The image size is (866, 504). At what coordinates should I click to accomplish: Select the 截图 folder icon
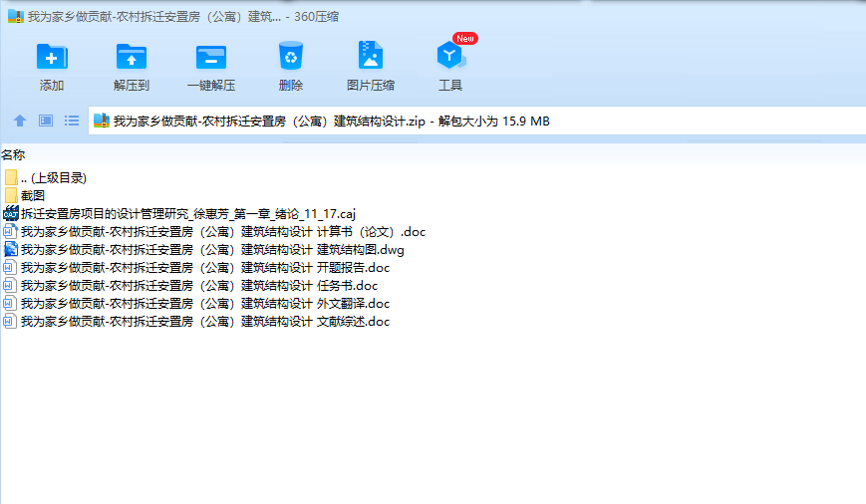[x=11, y=195]
